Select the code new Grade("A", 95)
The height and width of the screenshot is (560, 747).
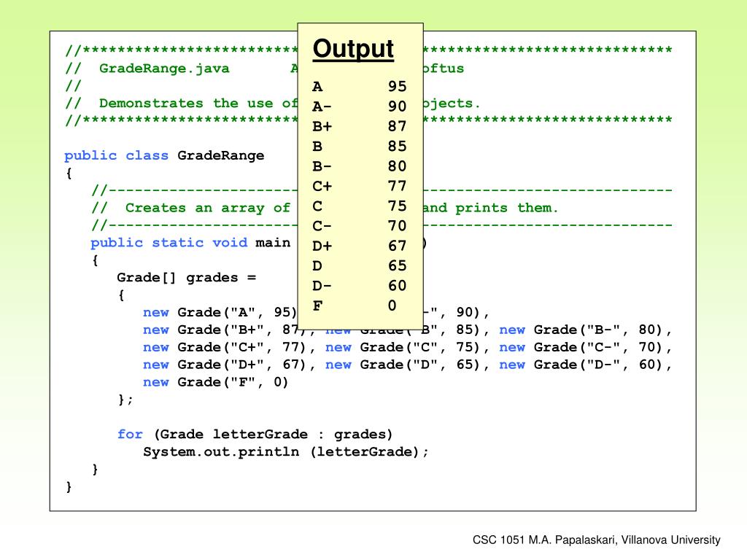click(x=220, y=312)
